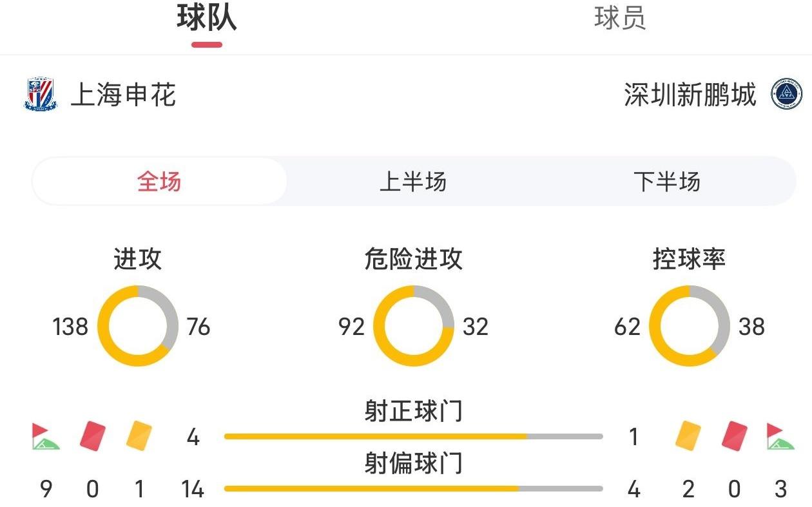The width and height of the screenshot is (812, 507).
Task: Select Shanghai Shenhua's corner kick flag icon
Action: click(x=45, y=434)
